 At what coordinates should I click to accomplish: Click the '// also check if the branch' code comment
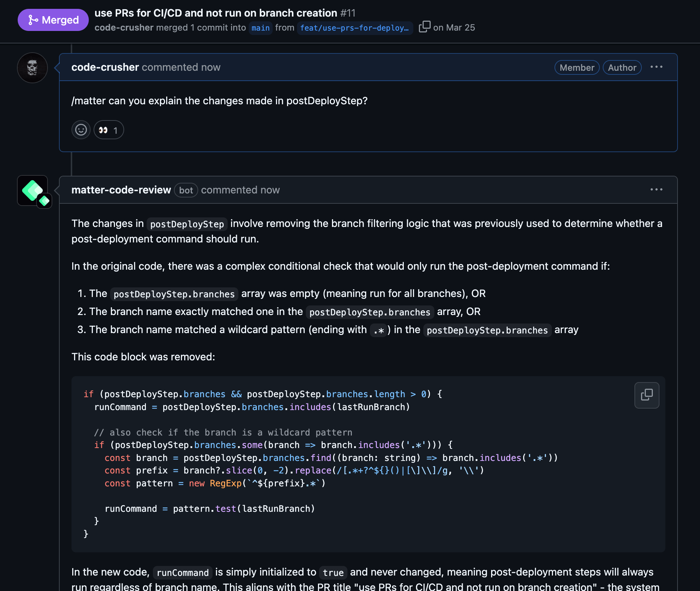[223, 432]
